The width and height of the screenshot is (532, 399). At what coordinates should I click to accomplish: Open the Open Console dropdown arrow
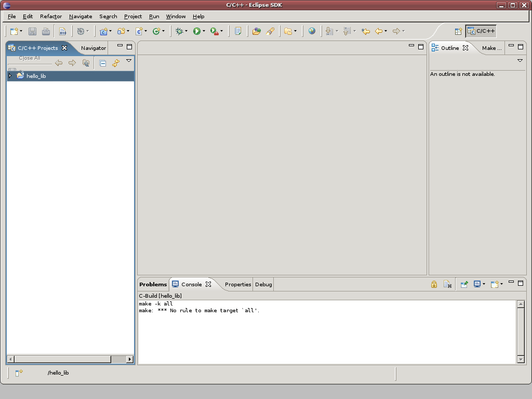[x=501, y=284]
